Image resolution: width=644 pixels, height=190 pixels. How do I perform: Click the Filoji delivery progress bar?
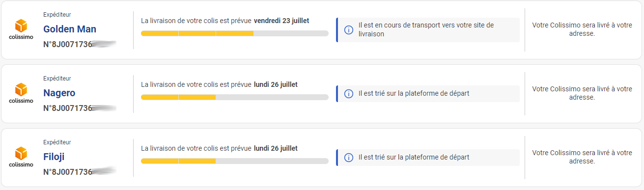point(235,161)
